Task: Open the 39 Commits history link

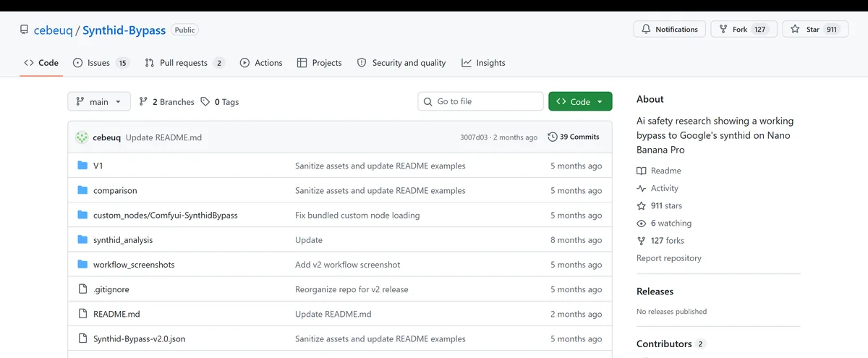Action: (574, 137)
